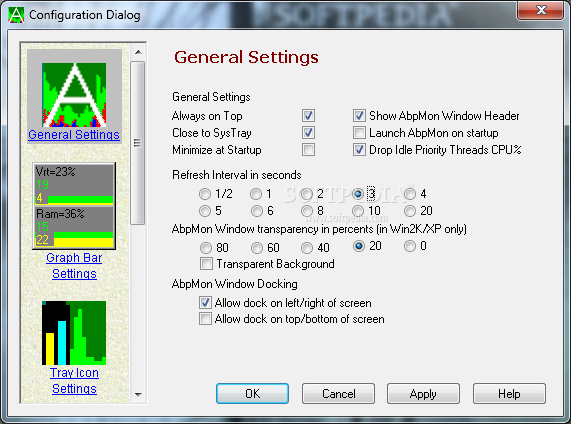Select the 2 second refresh interval
571x424 pixels.
click(x=307, y=194)
